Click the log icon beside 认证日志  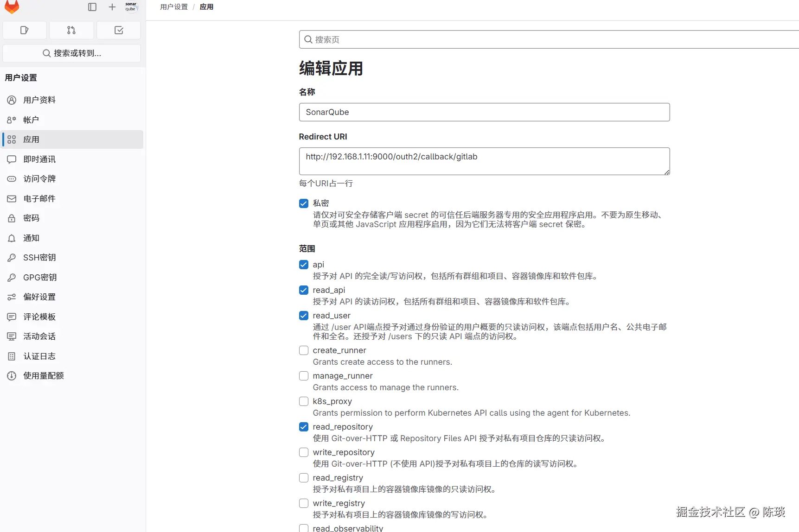[12, 356]
